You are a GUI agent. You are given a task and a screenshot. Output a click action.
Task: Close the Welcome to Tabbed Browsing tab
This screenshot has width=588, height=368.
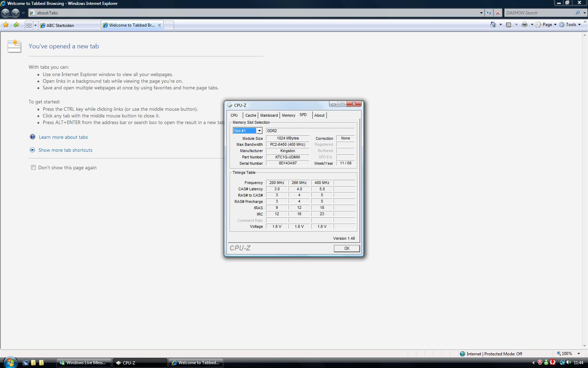[x=159, y=25]
